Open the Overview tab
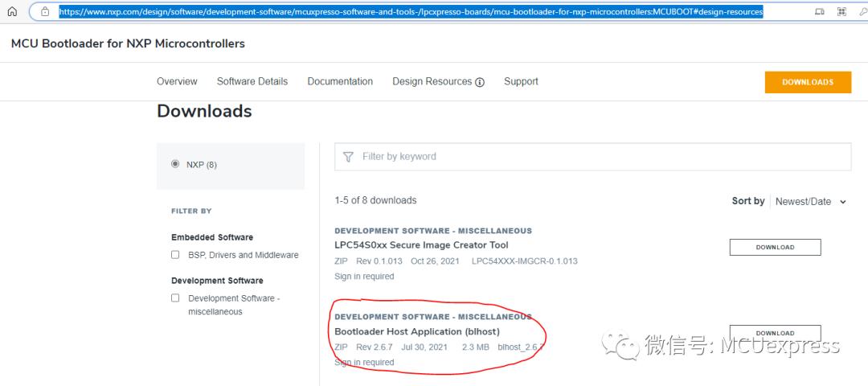 [177, 81]
